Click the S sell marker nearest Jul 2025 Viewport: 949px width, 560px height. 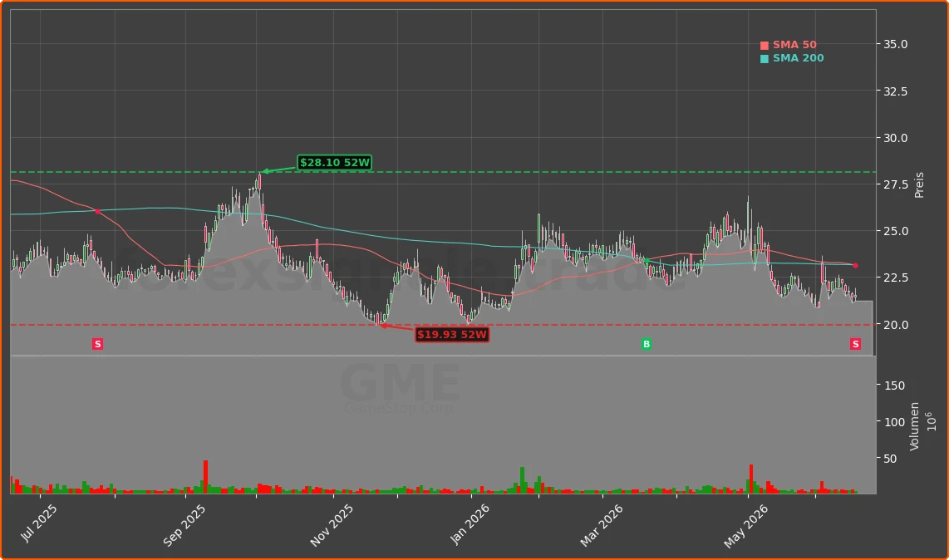97,345
